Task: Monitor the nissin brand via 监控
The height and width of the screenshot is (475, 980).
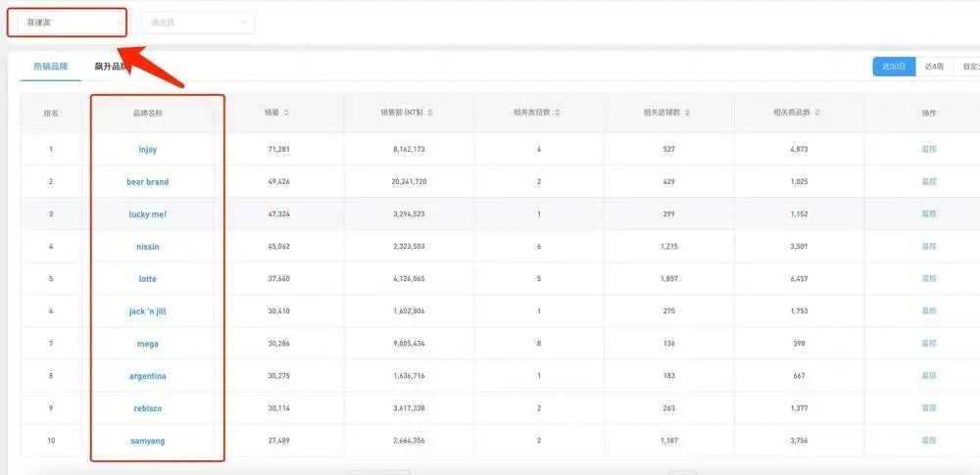Action: [929, 247]
